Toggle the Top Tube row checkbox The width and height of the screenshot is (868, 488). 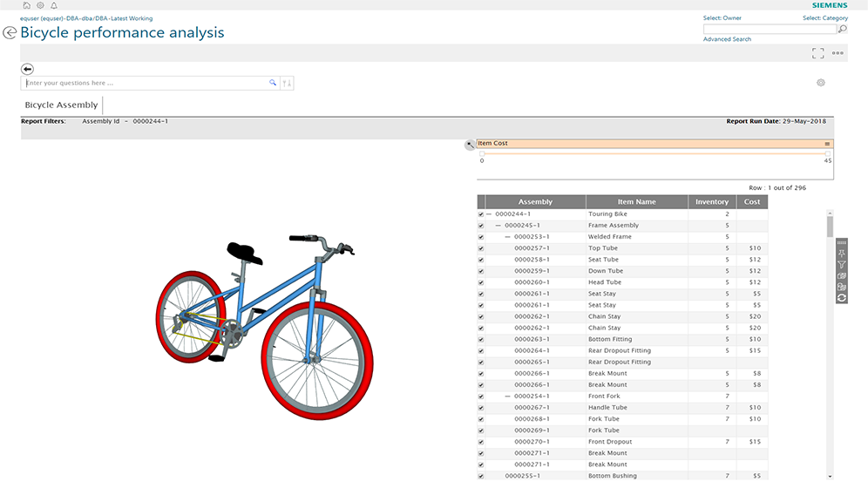[480, 248]
